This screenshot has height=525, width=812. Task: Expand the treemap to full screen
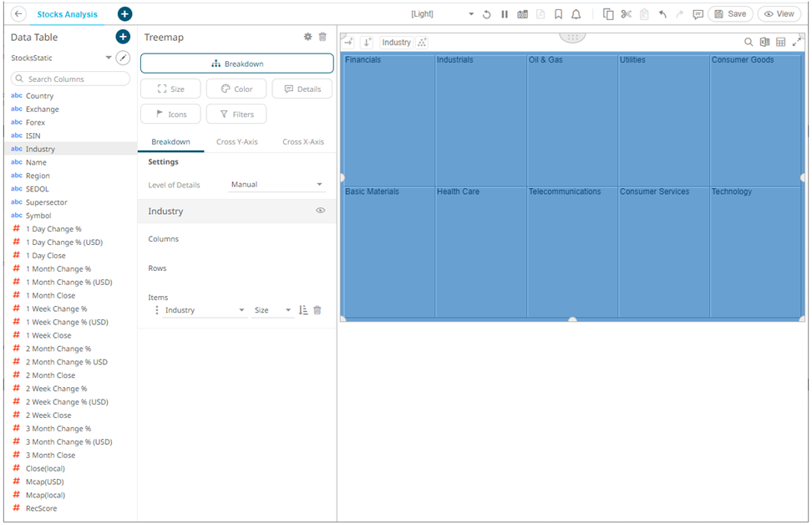coord(797,41)
